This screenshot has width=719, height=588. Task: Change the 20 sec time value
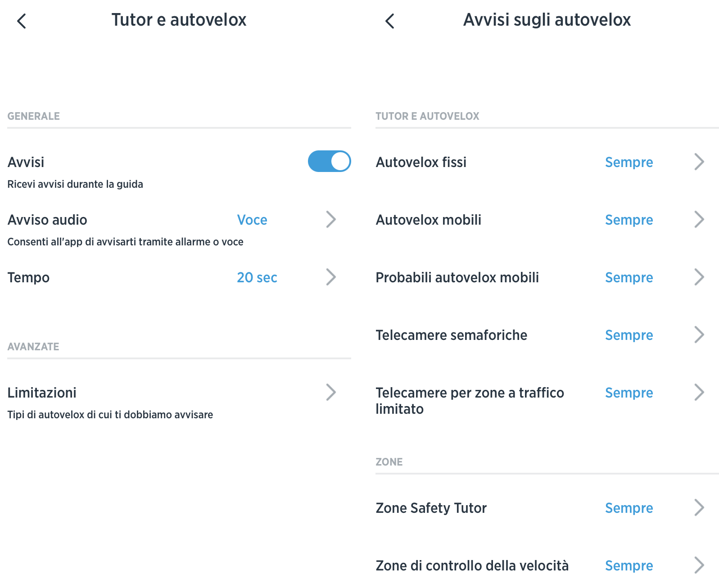tap(257, 277)
